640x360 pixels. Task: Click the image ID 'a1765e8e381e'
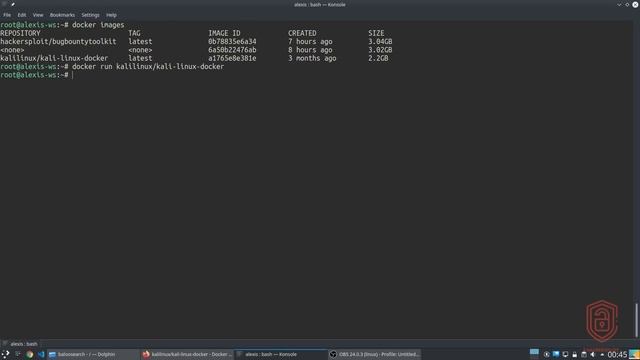click(x=232, y=58)
